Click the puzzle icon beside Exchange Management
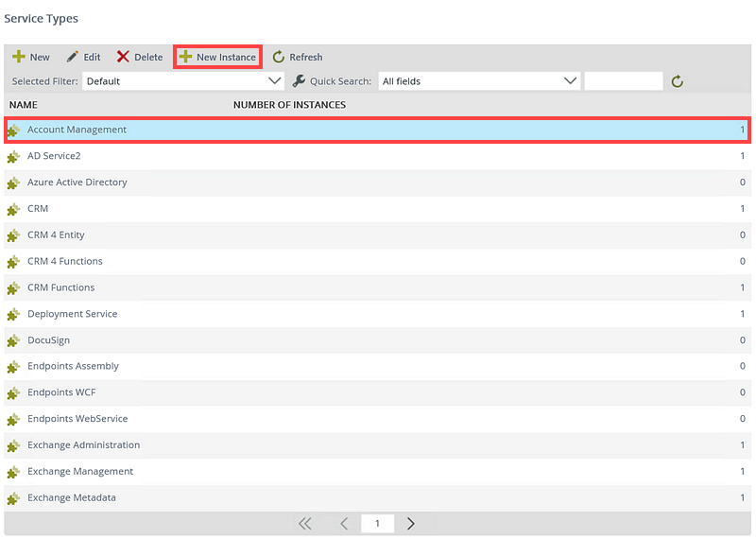 (13, 473)
